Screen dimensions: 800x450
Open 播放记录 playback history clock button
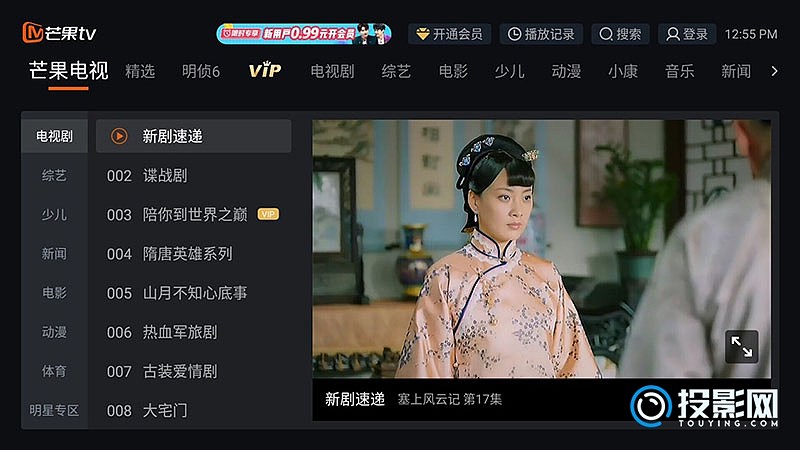point(541,34)
